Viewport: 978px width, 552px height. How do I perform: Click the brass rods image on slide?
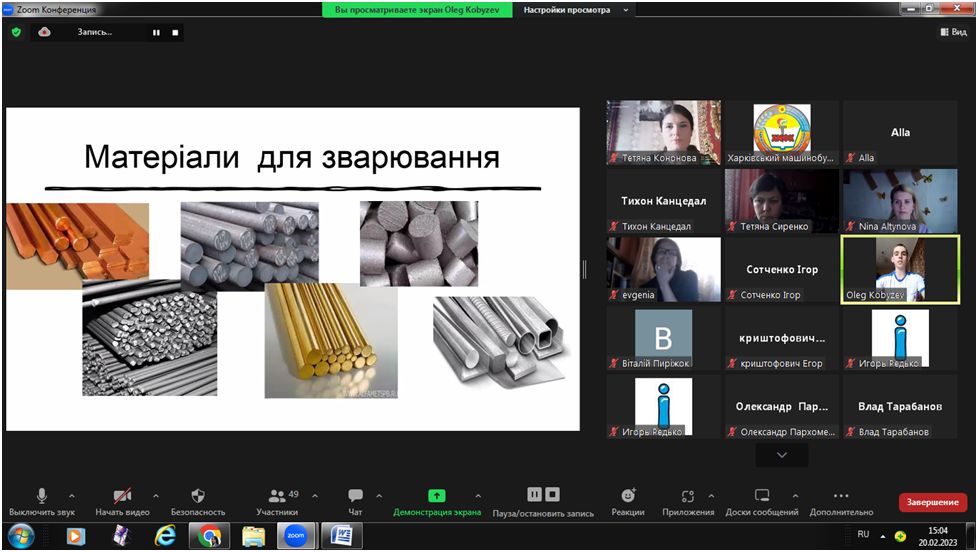pos(331,341)
